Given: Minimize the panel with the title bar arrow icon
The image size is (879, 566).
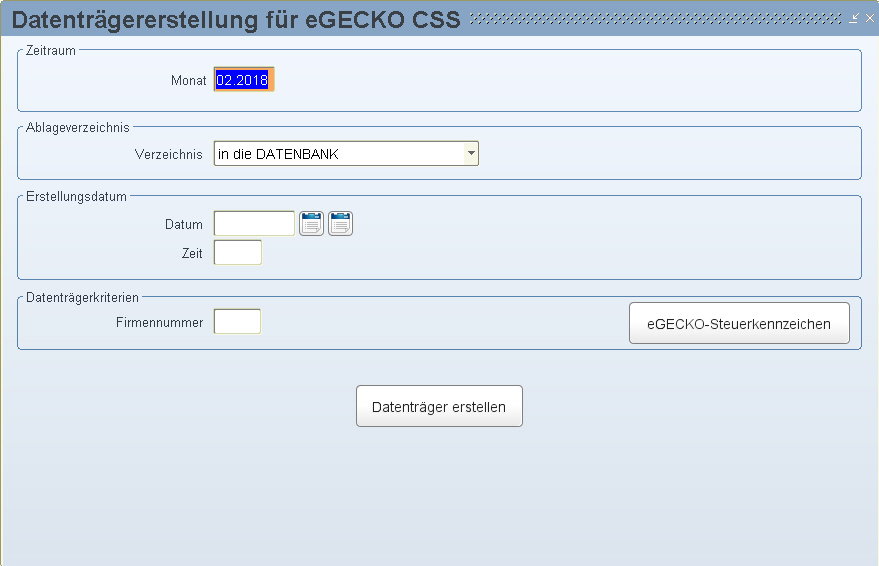Looking at the screenshot, I should pyautogui.click(x=854, y=18).
